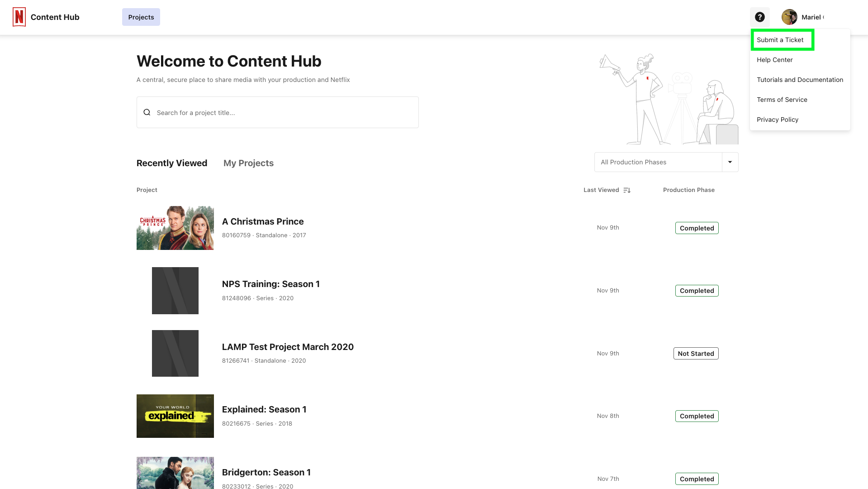Click Mariel's profile avatar
Viewport: 868px width, 489px height.
coord(789,17)
